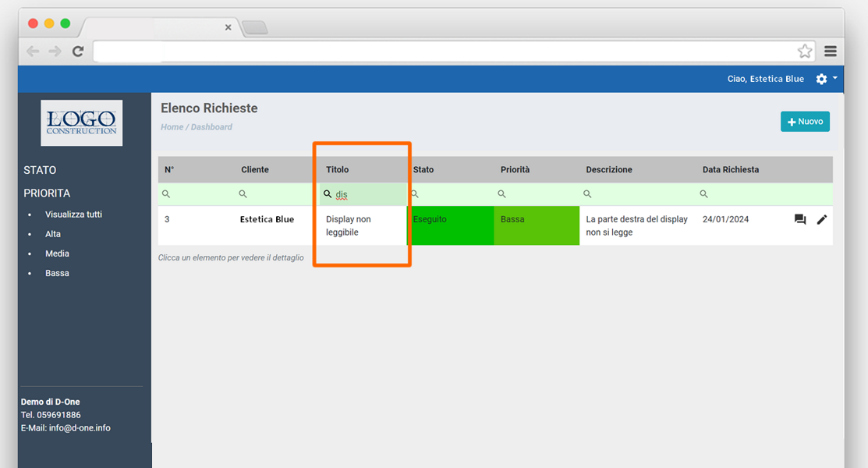Close the current browser tab
The image size is (868, 468).
(x=228, y=27)
